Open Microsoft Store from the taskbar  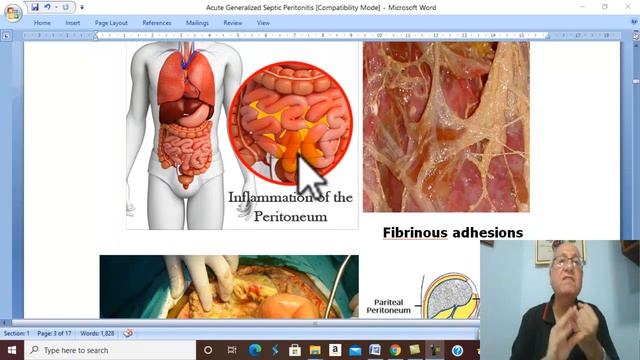(x=295, y=350)
